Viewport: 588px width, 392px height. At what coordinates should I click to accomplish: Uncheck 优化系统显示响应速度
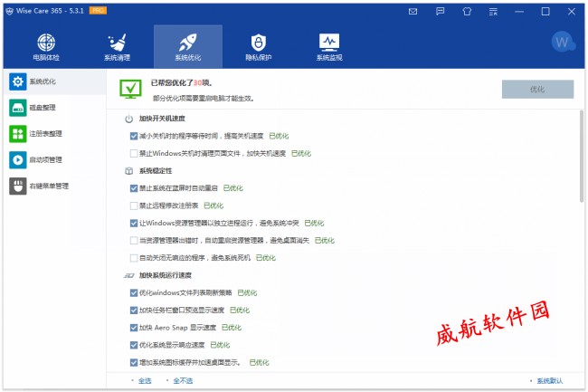134,345
